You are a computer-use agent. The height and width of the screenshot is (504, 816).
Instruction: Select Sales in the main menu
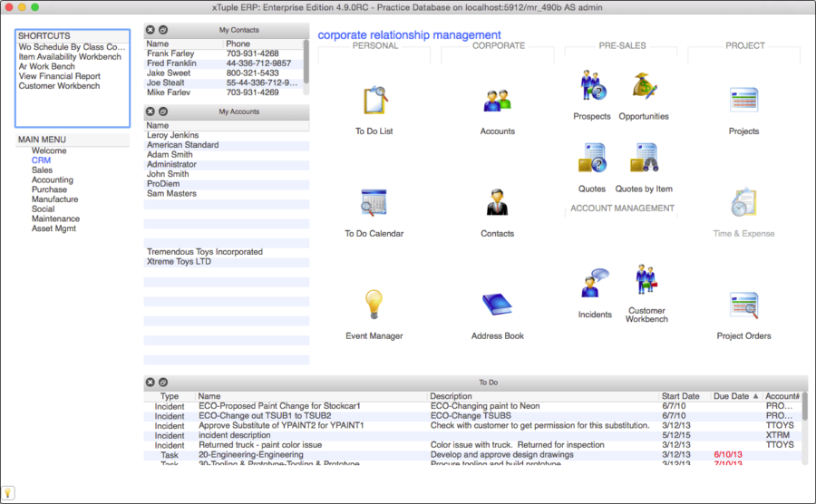42,170
